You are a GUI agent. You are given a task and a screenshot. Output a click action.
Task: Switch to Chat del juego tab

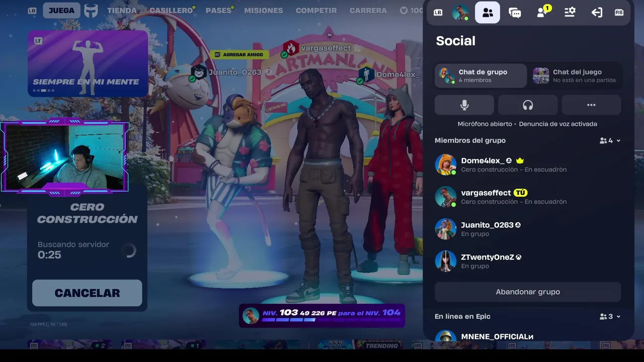pyautogui.click(x=577, y=76)
